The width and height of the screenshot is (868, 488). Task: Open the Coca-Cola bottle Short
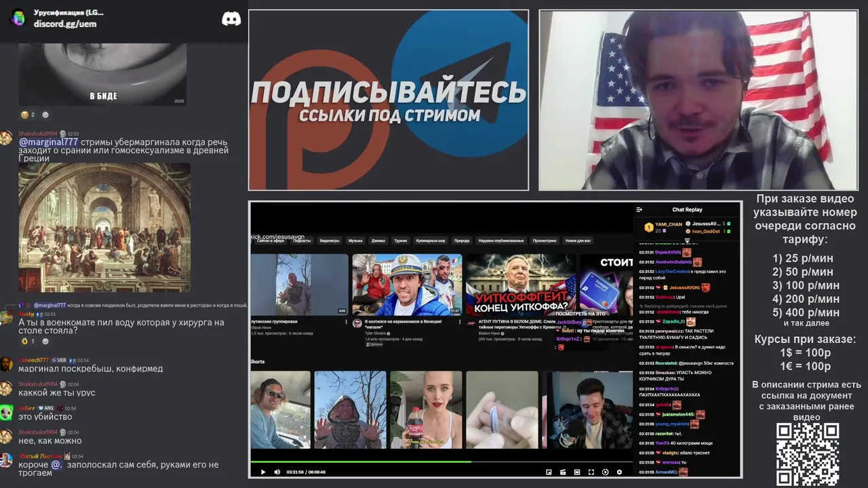(x=426, y=409)
